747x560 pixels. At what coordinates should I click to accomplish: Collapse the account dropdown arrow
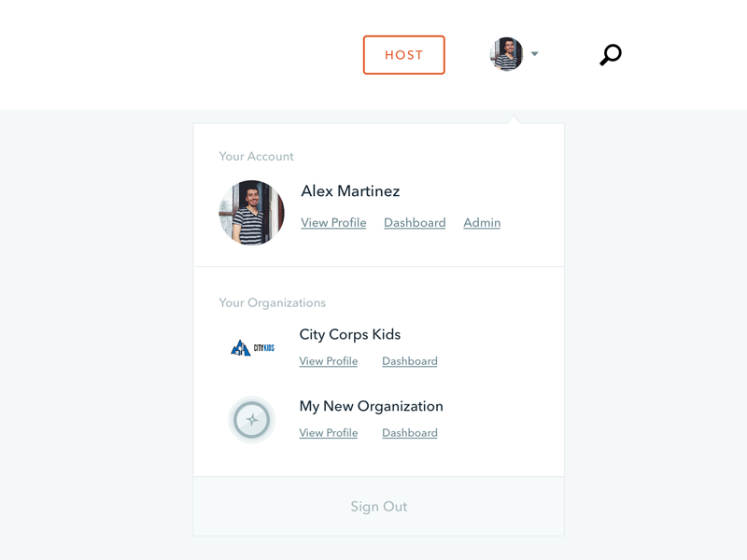535,54
